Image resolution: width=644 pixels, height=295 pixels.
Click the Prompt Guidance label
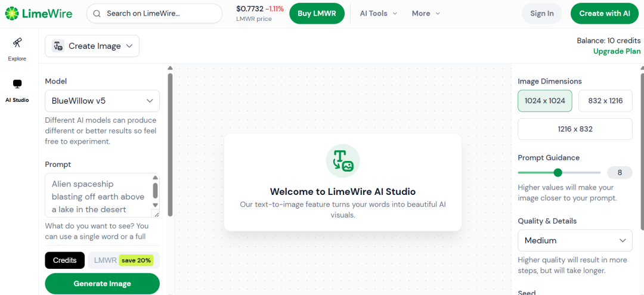549,157
